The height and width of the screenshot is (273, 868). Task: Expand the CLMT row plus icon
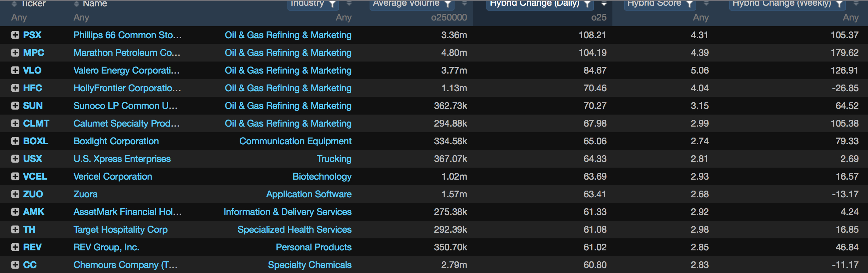coord(15,123)
